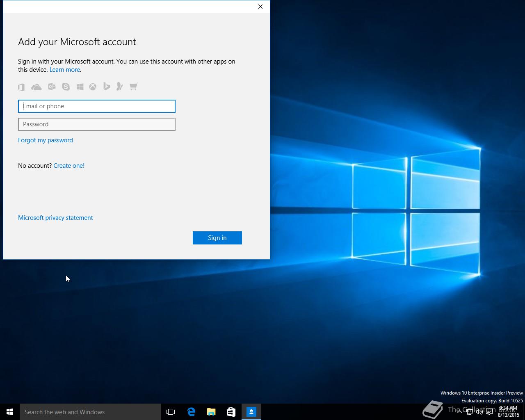Open File Explorer from the taskbar
The height and width of the screenshot is (420, 525).
tap(211, 412)
